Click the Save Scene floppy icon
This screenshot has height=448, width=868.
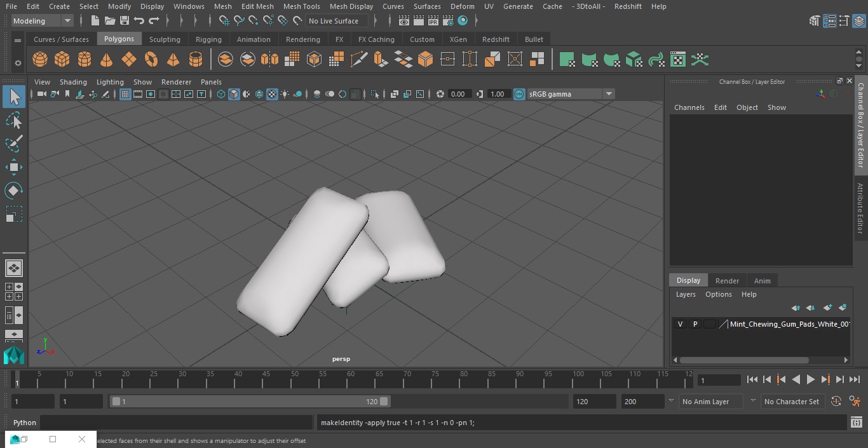point(125,21)
